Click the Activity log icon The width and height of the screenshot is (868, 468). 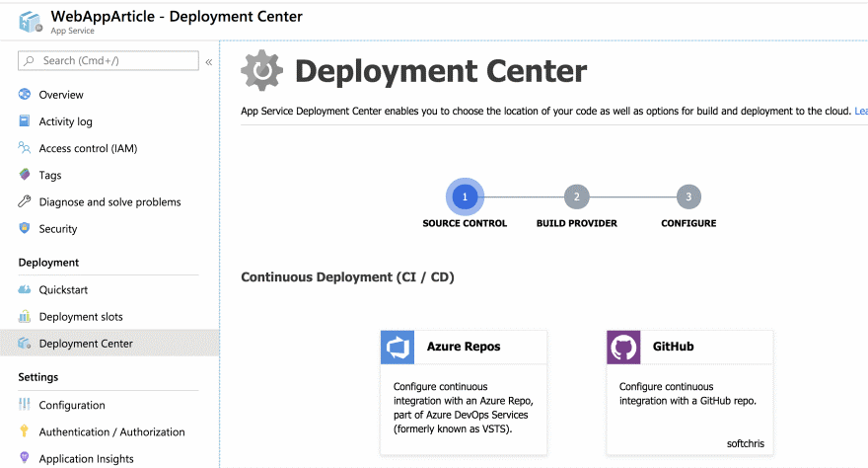tap(25, 121)
